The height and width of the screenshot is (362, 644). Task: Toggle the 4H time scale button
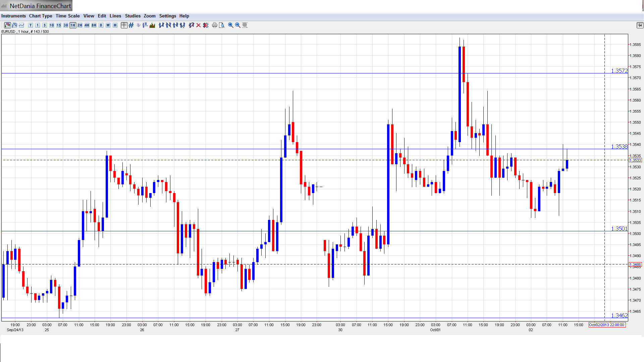[x=87, y=25]
